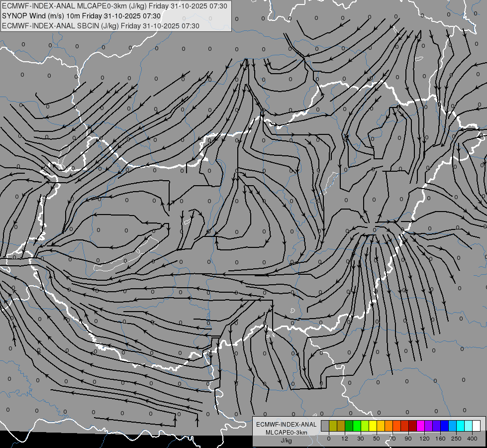This screenshot has width=487, height=448.
Task: Click the dark red legend swatch
Action: [x=413, y=426]
